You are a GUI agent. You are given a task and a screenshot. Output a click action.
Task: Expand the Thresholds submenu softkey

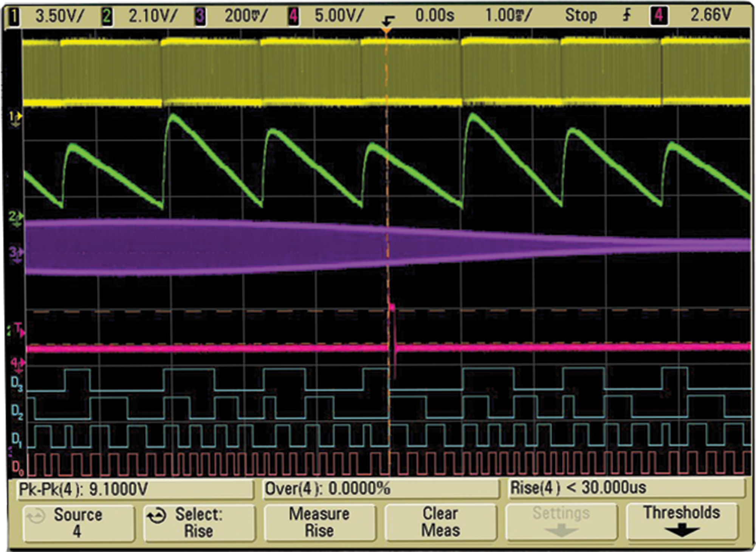(682, 522)
